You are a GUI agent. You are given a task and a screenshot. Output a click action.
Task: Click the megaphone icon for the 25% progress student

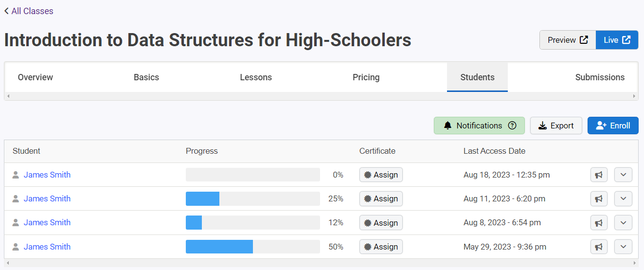pos(599,198)
